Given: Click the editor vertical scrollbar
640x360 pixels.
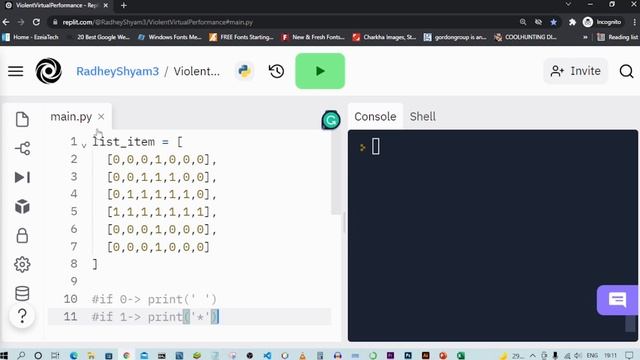Looking at the screenshot, I should tap(336, 171).
